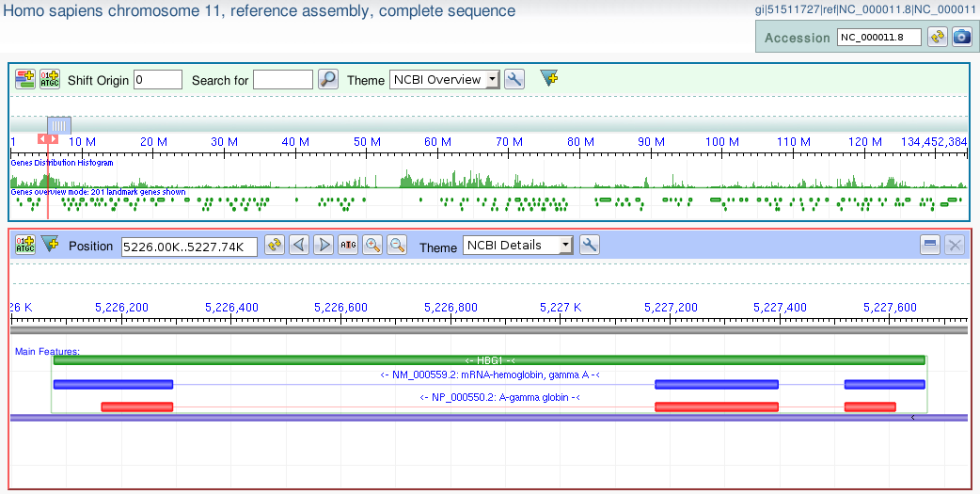
Task: Pan the detail view left
Action: click(299, 246)
